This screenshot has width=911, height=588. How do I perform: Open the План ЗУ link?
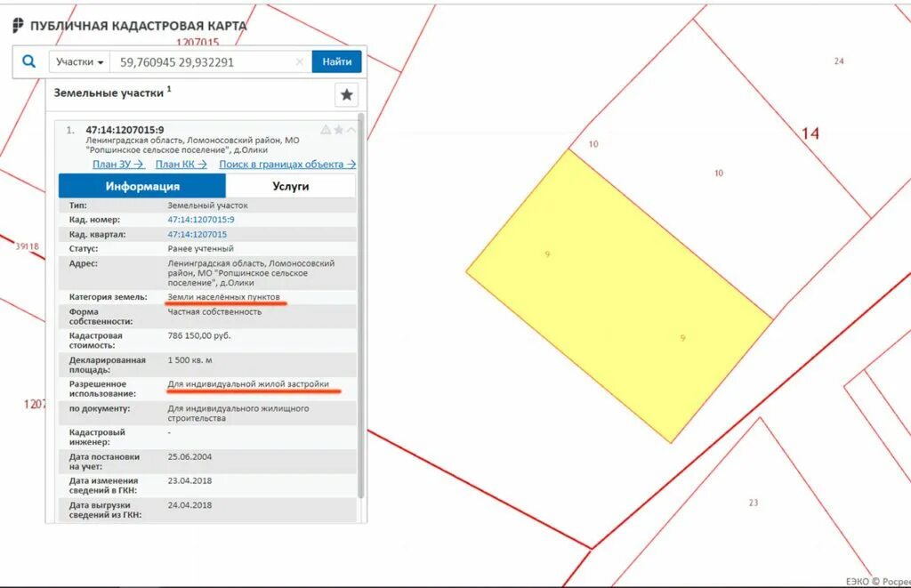coord(118,165)
